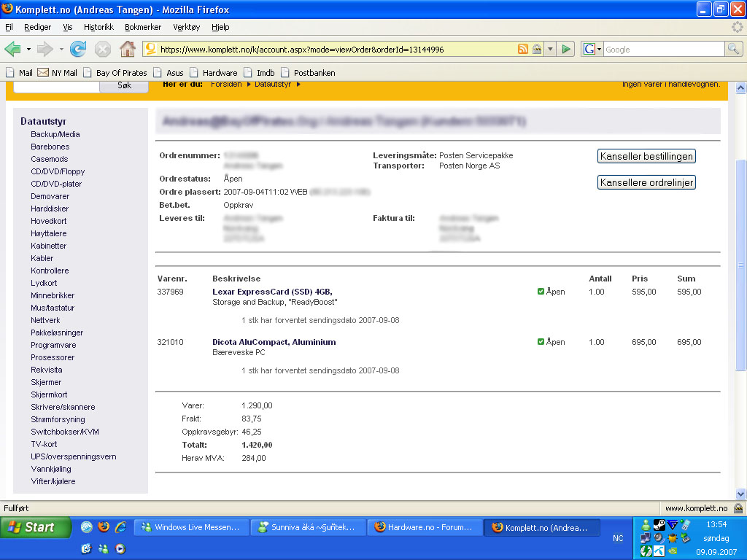Open the Windows Start button
Image resolution: width=747 pixels, height=560 pixels.
[x=36, y=527]
